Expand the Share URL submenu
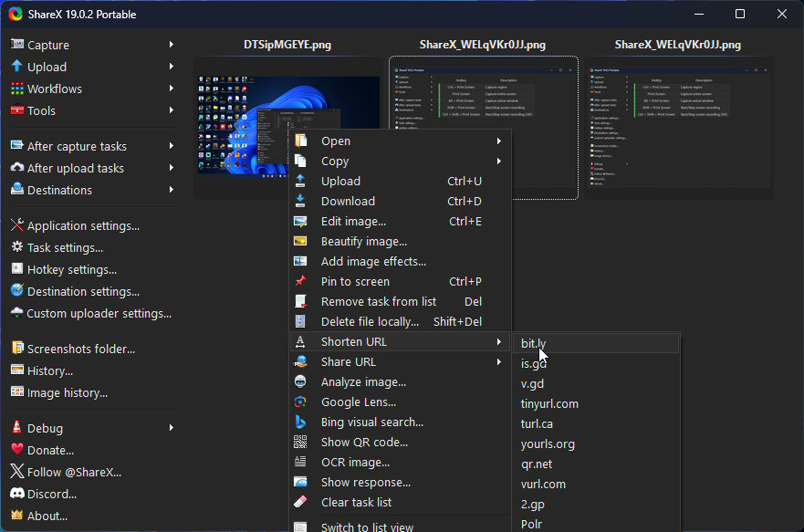 (498, 362)
